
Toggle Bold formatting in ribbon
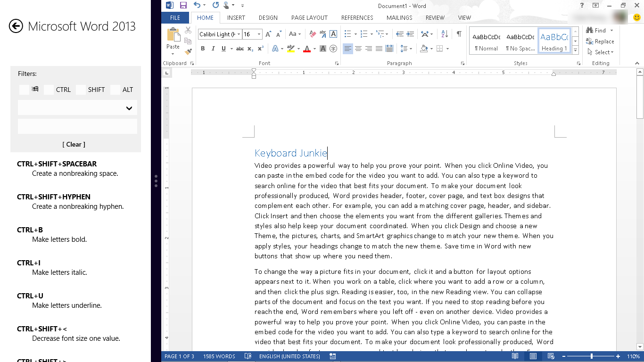[203, 49]
